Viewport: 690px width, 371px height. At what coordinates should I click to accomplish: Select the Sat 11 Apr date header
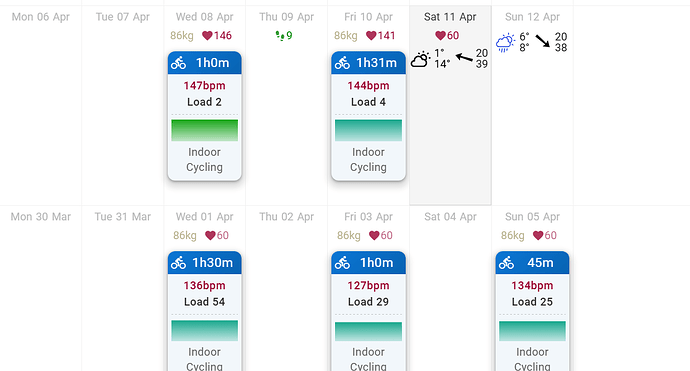[x=450, y=17]
